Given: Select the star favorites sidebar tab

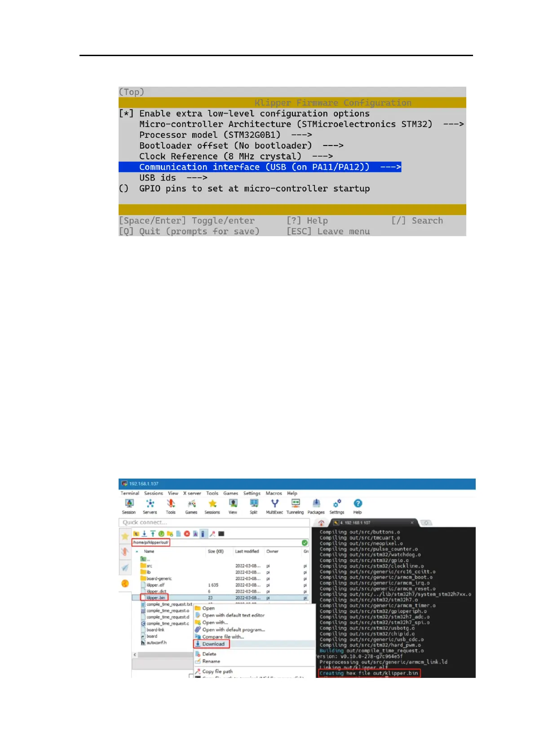Looking at the screenshot, I should 125,536.
